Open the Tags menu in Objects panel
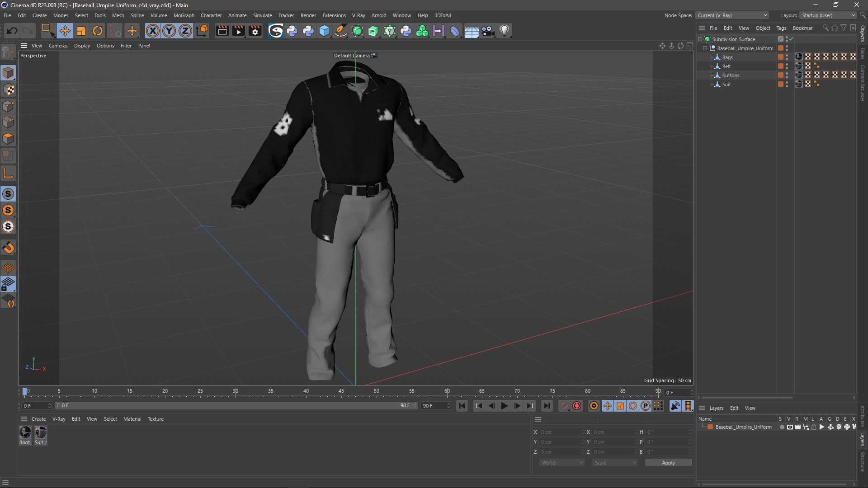 (781, 28)
